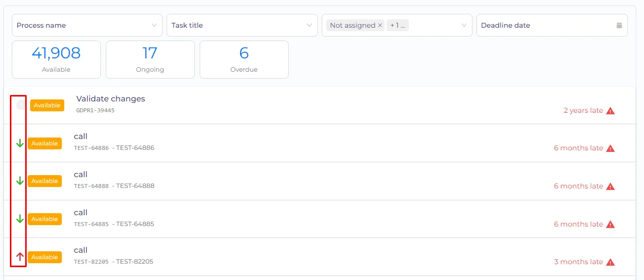Click the low priority arrow for TEST-64886
The image size is (644, 280).
20,143
